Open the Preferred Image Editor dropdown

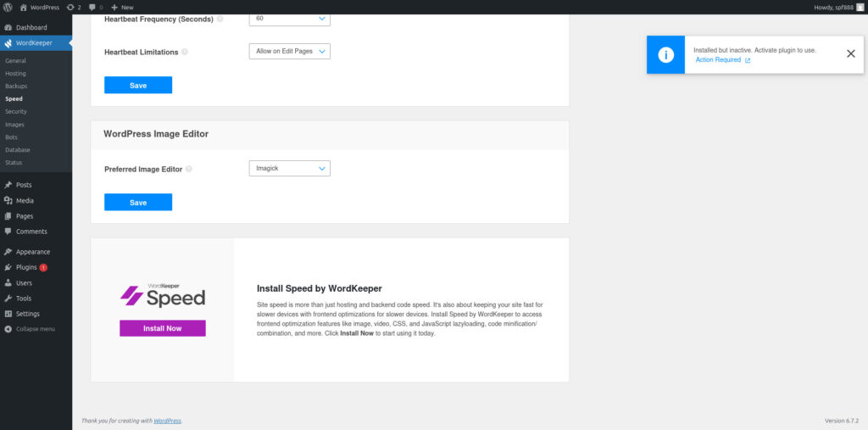point(289,169)
